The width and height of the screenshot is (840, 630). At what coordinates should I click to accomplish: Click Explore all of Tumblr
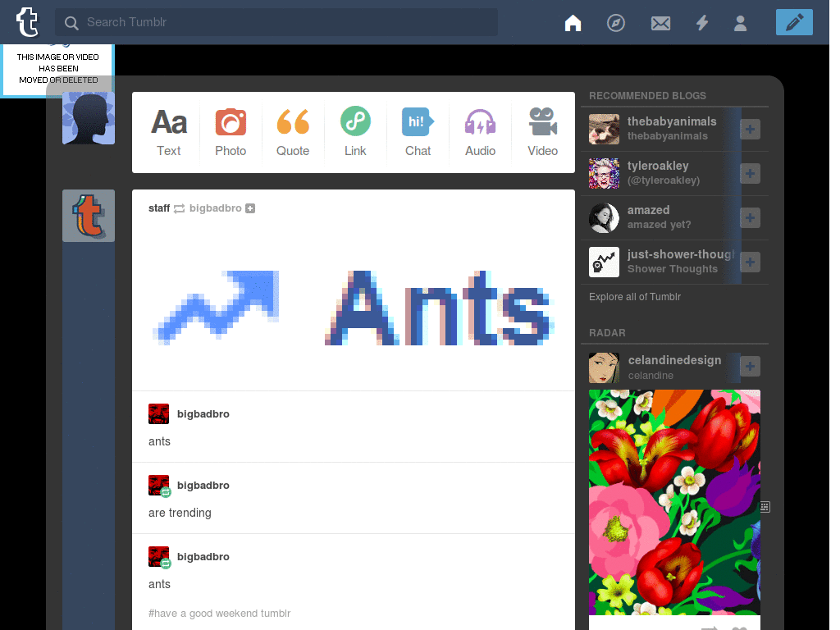(x=635, y=297)
